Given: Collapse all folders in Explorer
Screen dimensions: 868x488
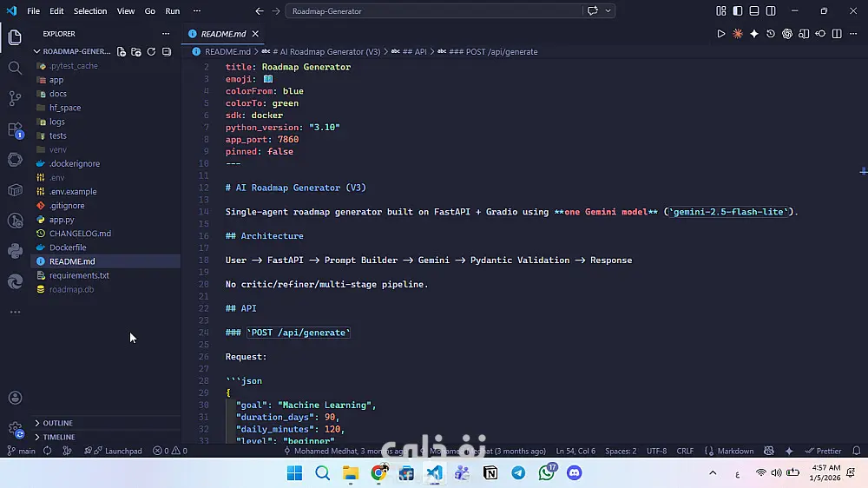Looking at the screenshot, I should pos(167,51).
